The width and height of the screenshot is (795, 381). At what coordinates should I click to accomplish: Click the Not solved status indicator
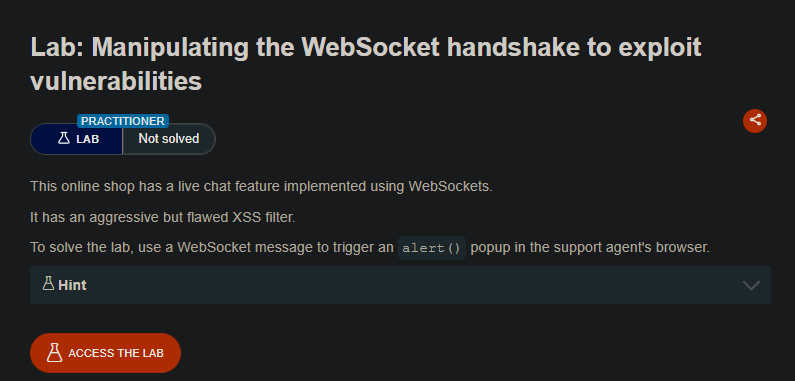click(169, 138)
